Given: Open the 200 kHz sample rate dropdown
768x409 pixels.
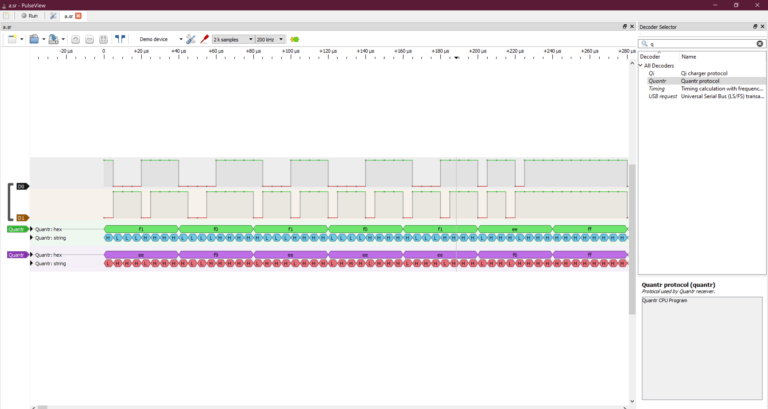Looking at the screenshot, I should click(x=270, y=39).
